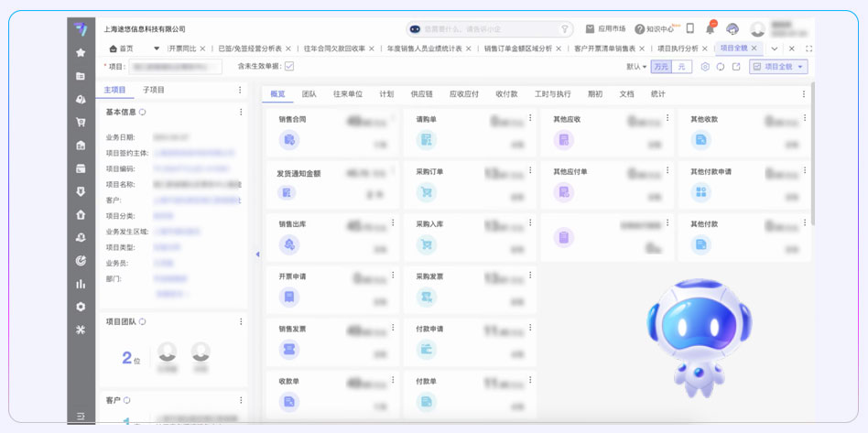Close the 项目全貌 tab
868x433 pixels.
[754, 49]
